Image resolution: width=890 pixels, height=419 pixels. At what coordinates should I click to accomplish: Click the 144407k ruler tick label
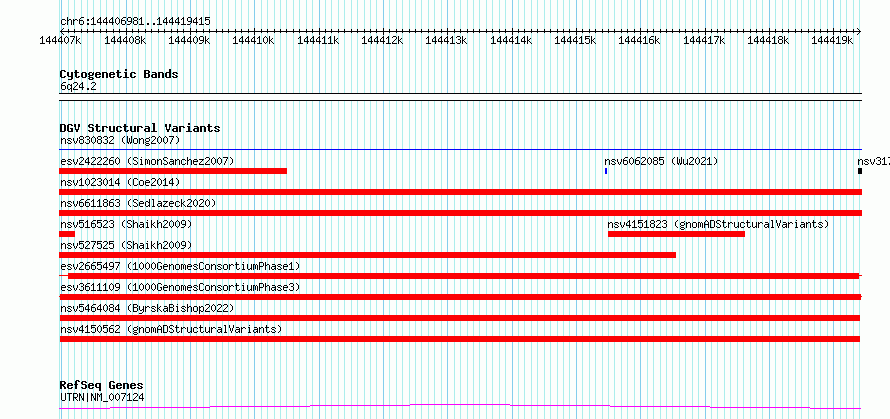pos(61,40)
